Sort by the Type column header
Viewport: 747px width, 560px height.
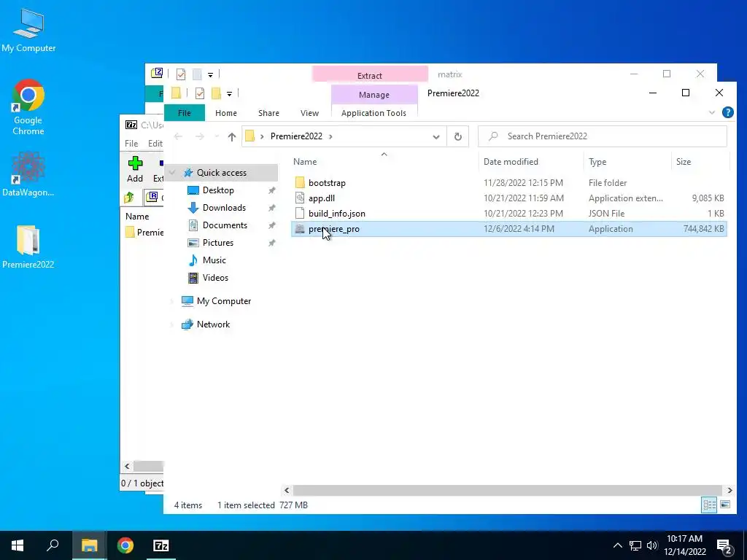click(597, 162)
